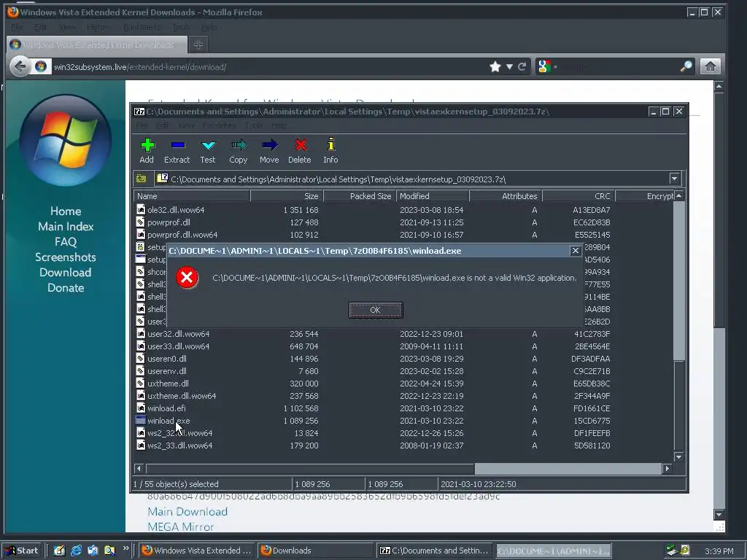Launch Internet Explorer from quick launch
The width and height of the screenshot is (747, 560).
pyautogui.click(x=76, y=551)
